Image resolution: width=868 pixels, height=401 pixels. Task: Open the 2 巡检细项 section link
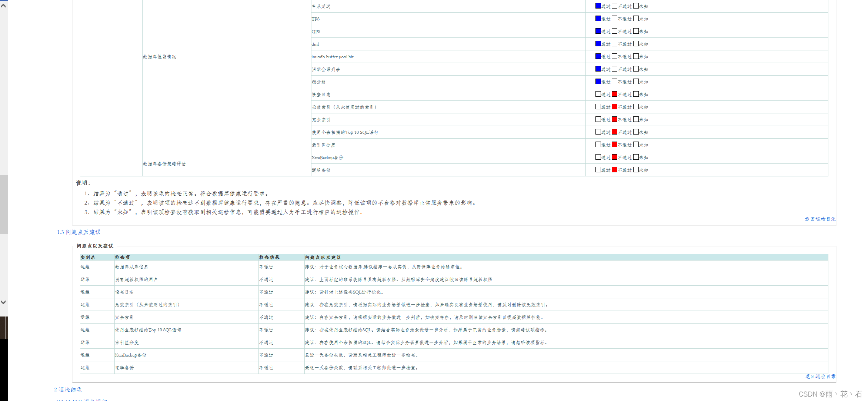click(x=68, y=390)
